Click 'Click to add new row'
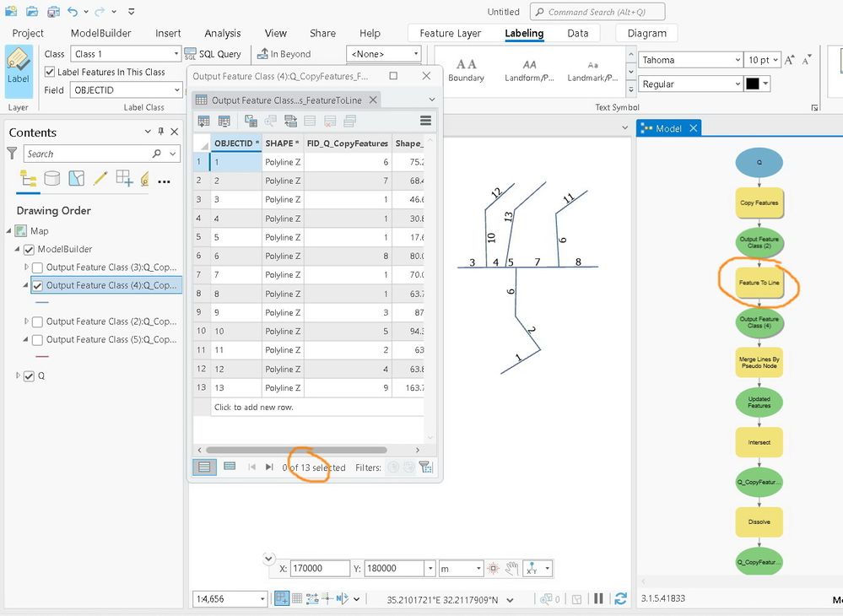The width and height of the screenshot is (843, 616). pyautogui.click(x=254, y=408)
